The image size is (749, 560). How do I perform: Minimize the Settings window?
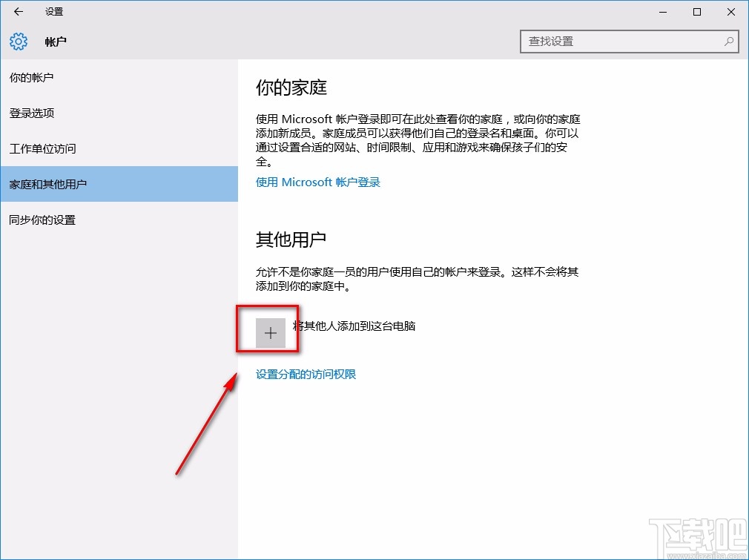[x=662, y=12]
